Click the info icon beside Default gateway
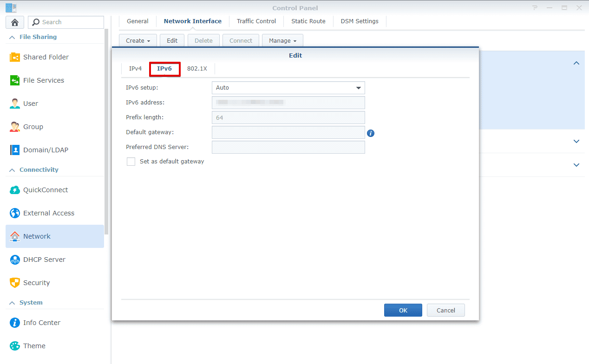Viewport: 589px width, 364px height. [370, 133]
